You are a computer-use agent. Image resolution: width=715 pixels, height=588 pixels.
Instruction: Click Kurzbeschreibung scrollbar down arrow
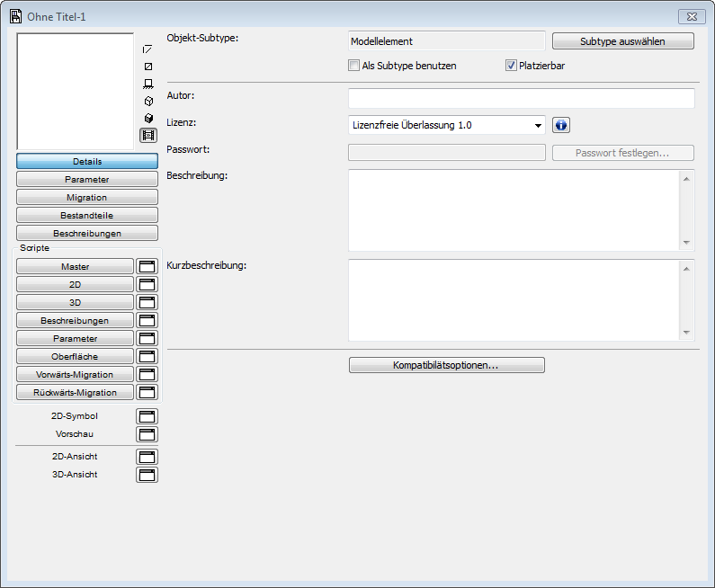(687, 333)
